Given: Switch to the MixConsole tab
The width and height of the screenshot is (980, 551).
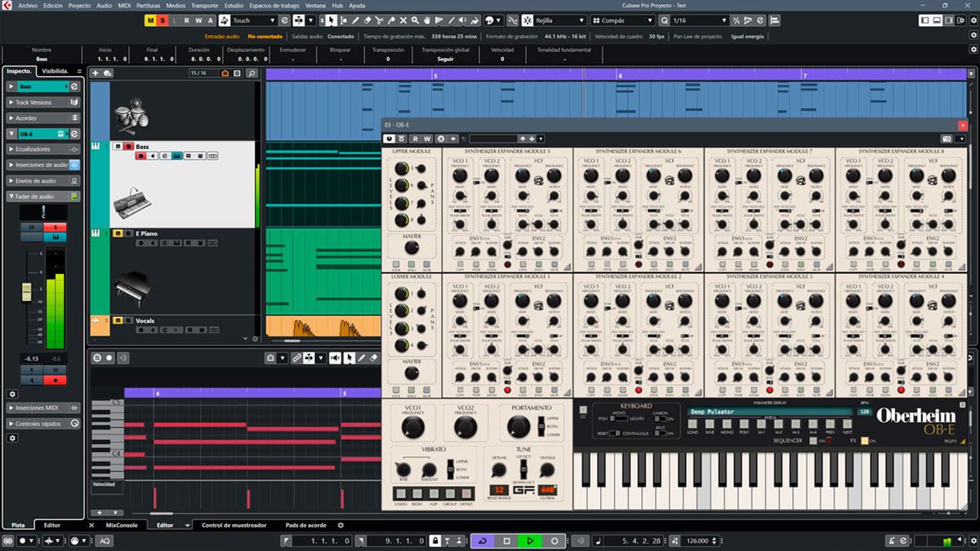Looking at the screenshot, I should click(122, 526).
